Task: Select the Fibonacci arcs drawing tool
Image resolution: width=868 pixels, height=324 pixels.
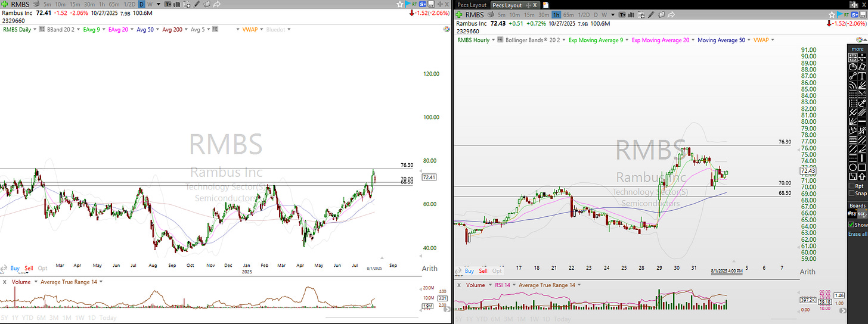Action: (x=852, y=85)
